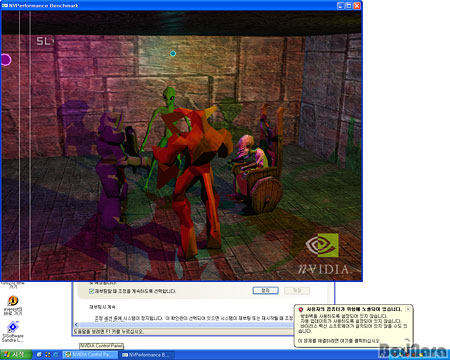Screen dimensions: 450x360
Task: Click the cyan light dot in scene
Action: [173, 53]
